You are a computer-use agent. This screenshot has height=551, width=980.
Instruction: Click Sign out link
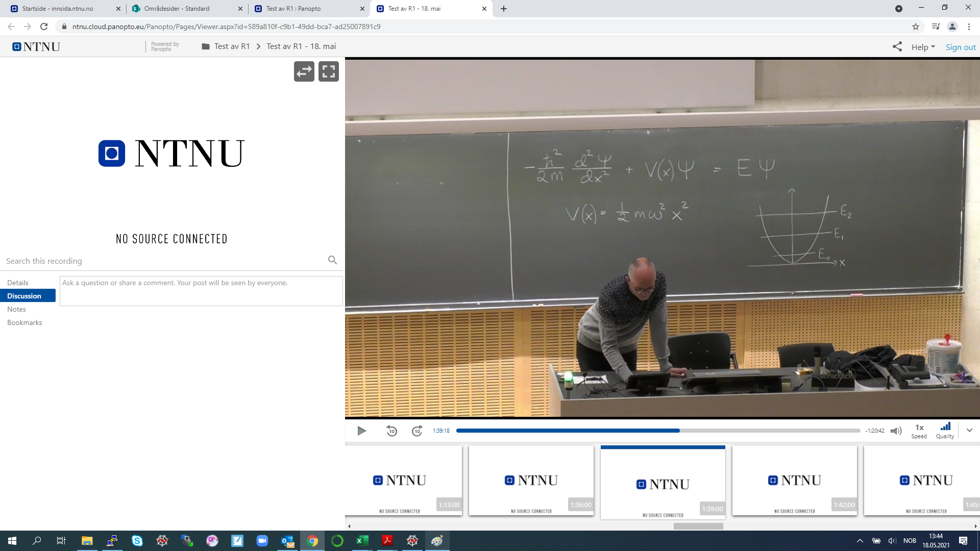960,47
